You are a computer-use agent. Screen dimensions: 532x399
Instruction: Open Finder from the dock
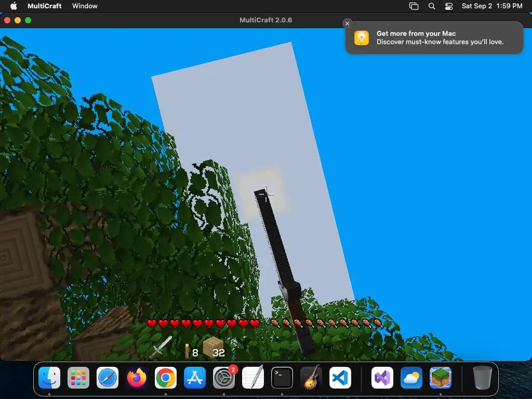click(49, 378)
